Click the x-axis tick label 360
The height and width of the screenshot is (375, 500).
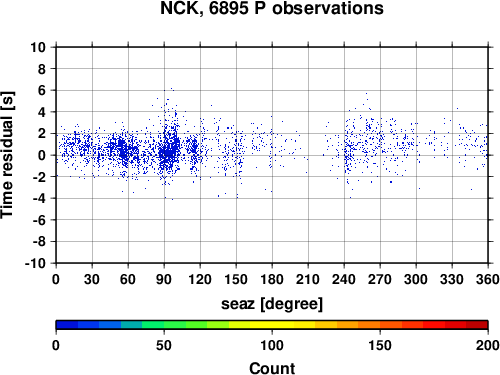click(x=487, y=279)
